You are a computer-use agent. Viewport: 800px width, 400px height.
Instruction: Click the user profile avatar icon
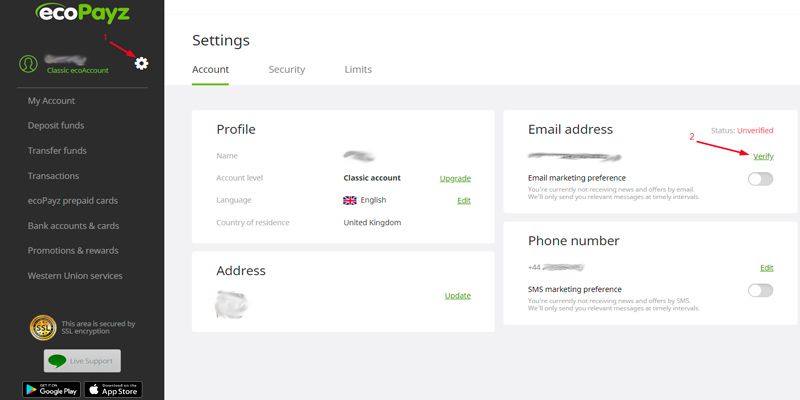pyautogui.click(x=29, y=63)
